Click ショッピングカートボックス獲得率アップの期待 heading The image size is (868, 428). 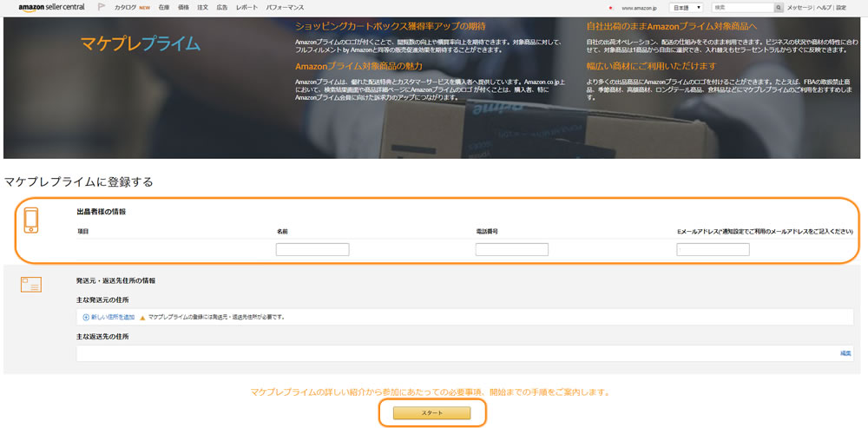[391, 26]
